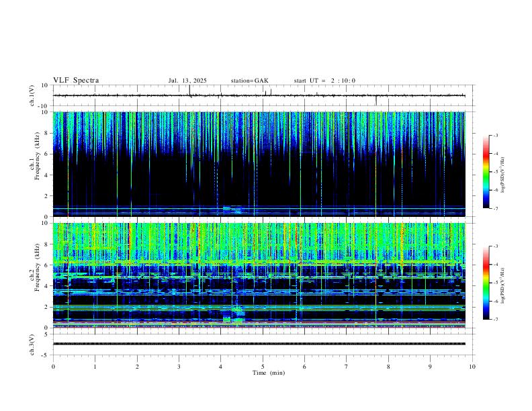Image resolution: width=532 pixels, height=411 pixels.
Task: Click the '8' tick on ch.2 frequency axis
Action: pos(47,244)
